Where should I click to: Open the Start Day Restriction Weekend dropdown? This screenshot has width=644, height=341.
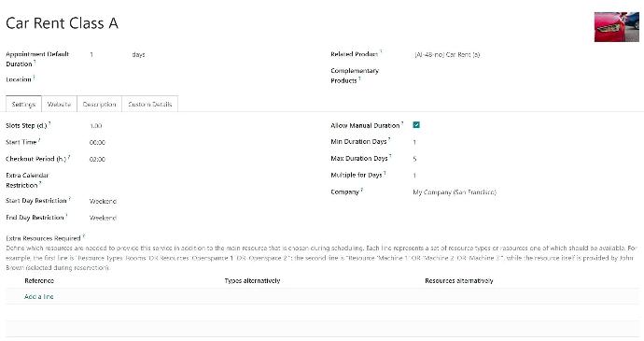point(103,201)
